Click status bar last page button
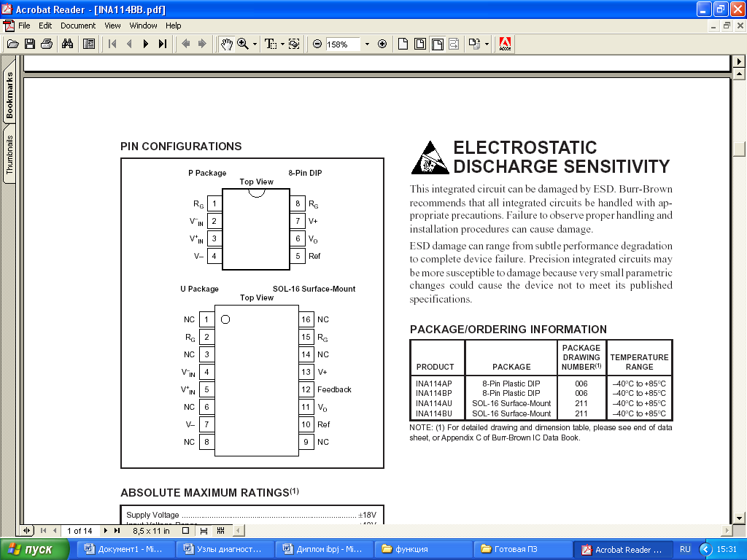This screenshot has height=560, width=747. (117, 531)
